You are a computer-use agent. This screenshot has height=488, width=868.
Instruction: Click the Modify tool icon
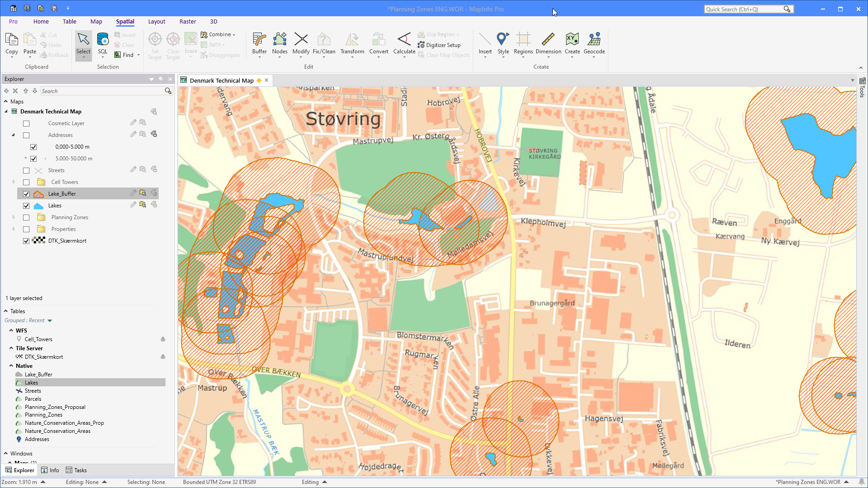[301, 44]
